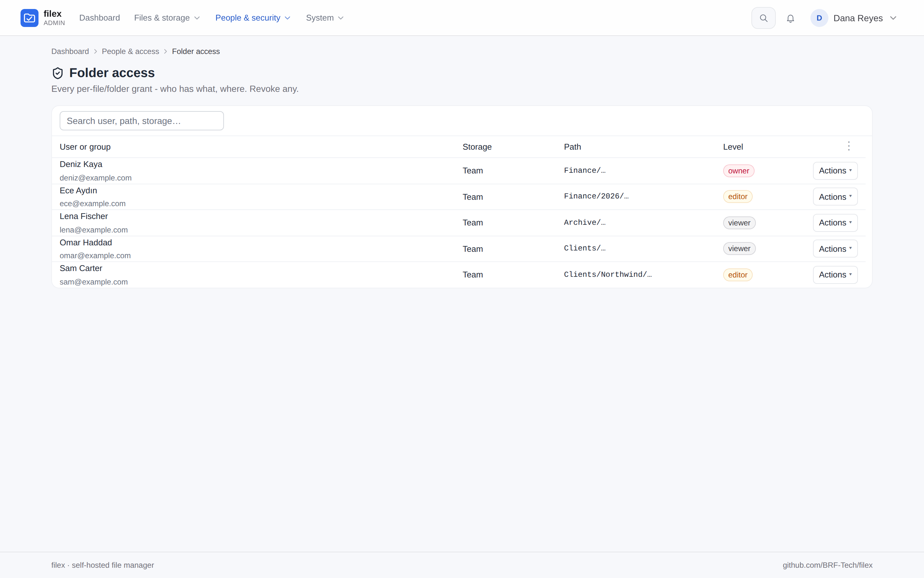
Task: Open Actions dropdown for Lena Fischer
Action: coord(835,223)
